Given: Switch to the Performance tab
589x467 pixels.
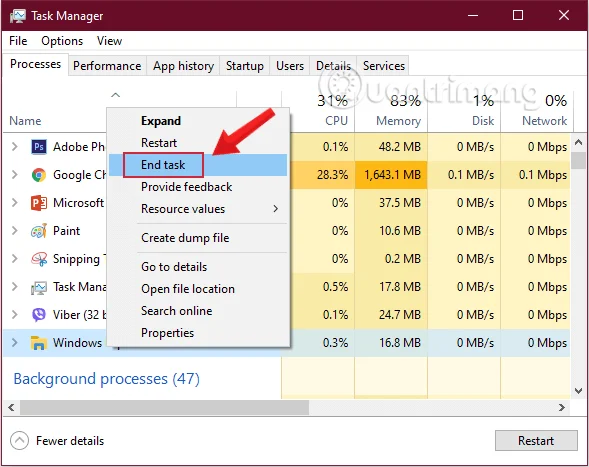Looking at the screenshot, I should click(x=107, y=66).
